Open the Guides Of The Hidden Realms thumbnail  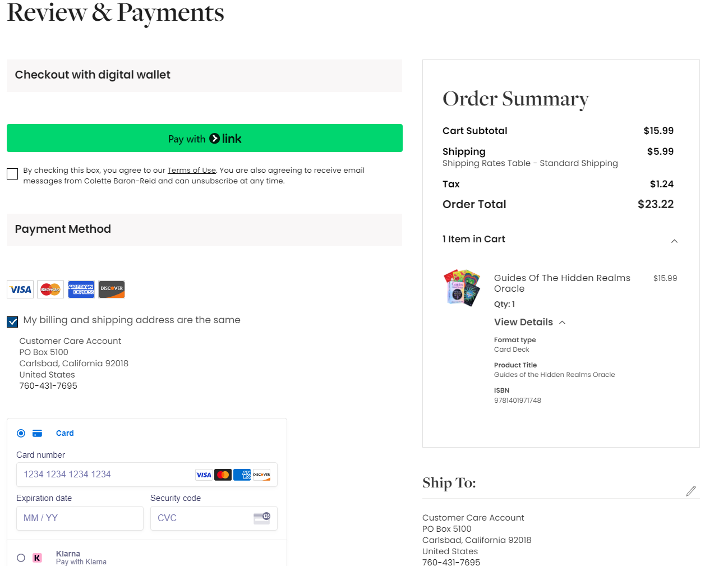tap(462, 287)
